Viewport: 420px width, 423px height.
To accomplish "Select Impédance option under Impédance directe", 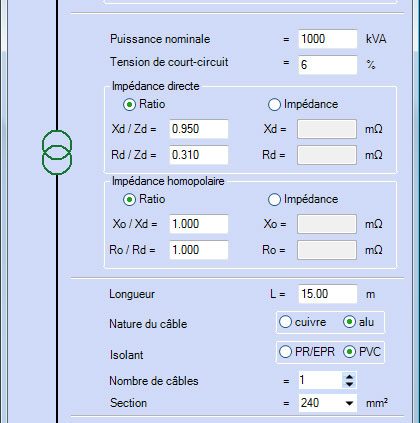I will pyautogui.click(x=274, y=104).
